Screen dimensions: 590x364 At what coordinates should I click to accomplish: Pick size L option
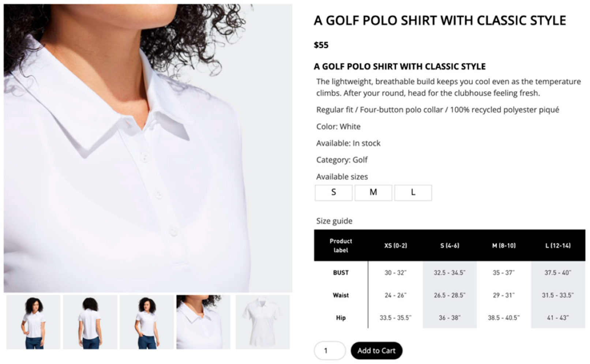pyautogui.click(x=413, y=192)
